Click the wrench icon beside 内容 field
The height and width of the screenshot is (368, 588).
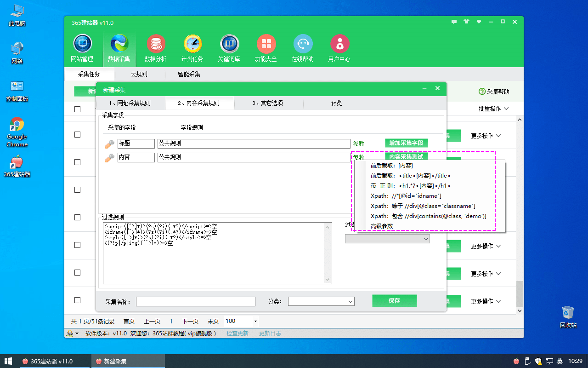(109, 158)
